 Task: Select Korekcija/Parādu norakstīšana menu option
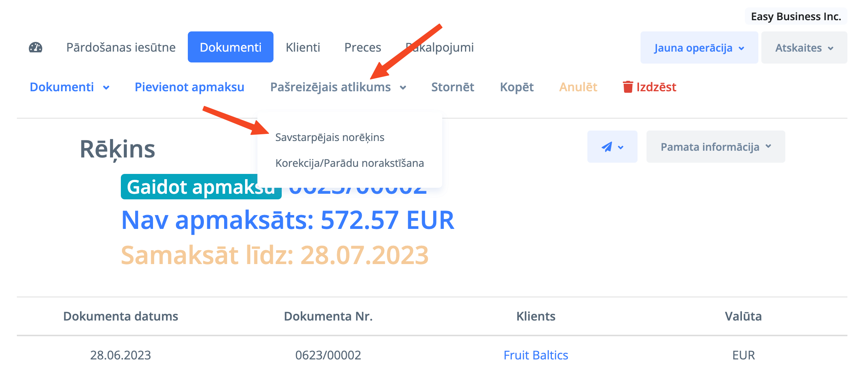pyautogui.click(x=349, y=163)
